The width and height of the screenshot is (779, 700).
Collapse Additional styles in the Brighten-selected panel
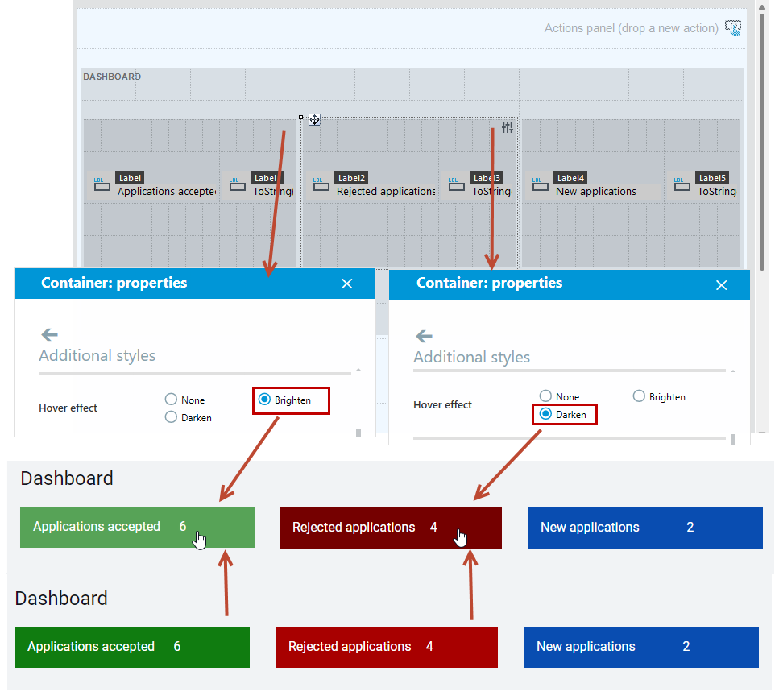click(358, 370)
